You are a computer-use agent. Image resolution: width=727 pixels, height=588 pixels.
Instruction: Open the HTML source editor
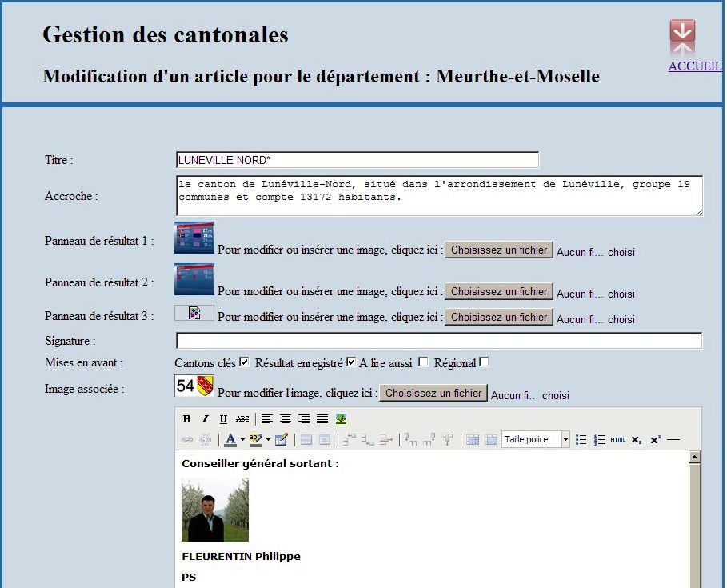[x=618, y=439]
